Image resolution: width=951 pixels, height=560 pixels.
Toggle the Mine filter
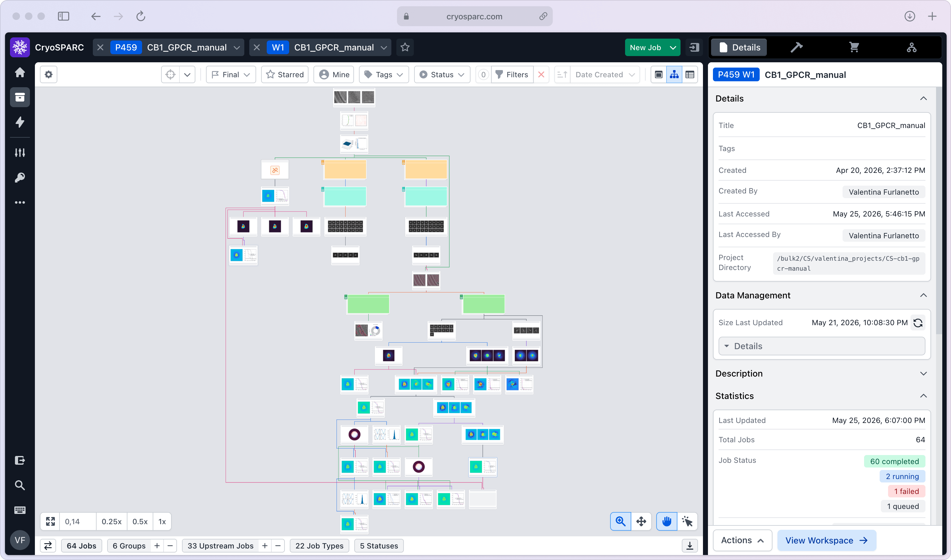334,74
